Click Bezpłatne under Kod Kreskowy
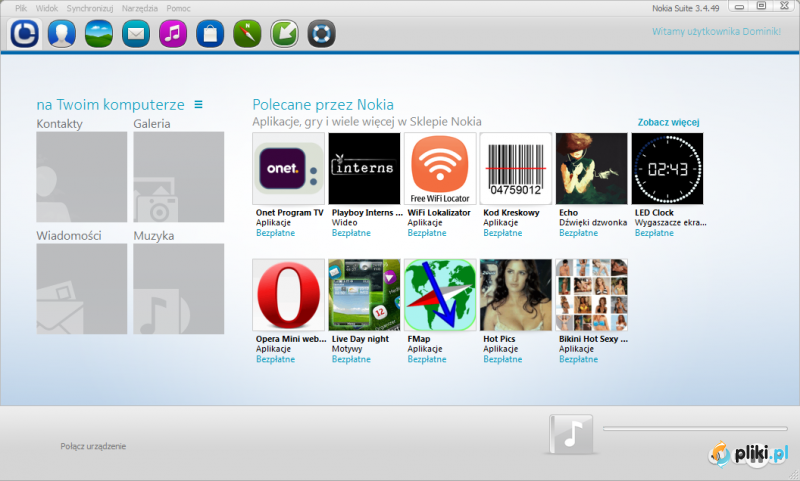The image size is (800, 481). pyautogui.click(x=503, y=233)
